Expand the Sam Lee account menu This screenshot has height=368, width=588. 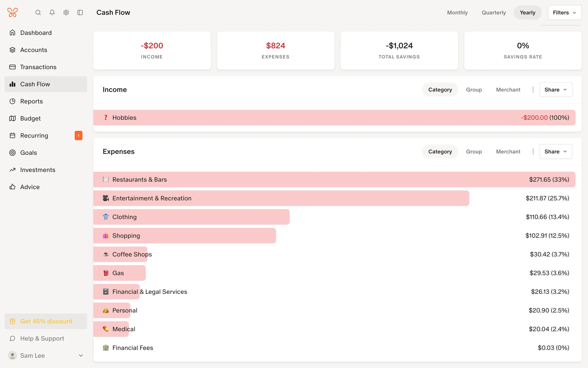(x=81, y=355)
